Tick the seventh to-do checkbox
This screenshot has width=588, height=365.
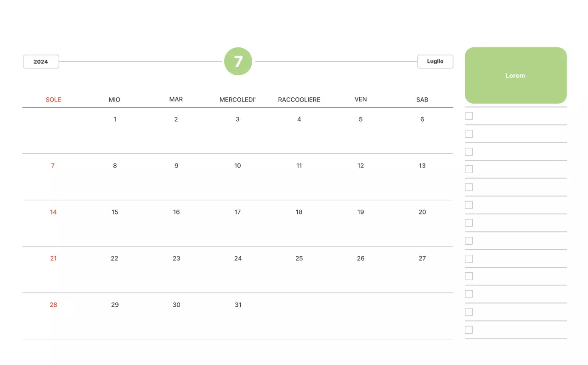coord(469,223)
